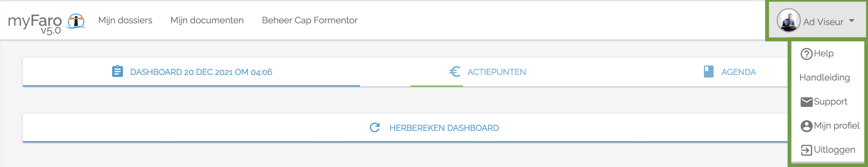Select the Dashboard 20 dec 2021 tab

[x=191, y=72]
